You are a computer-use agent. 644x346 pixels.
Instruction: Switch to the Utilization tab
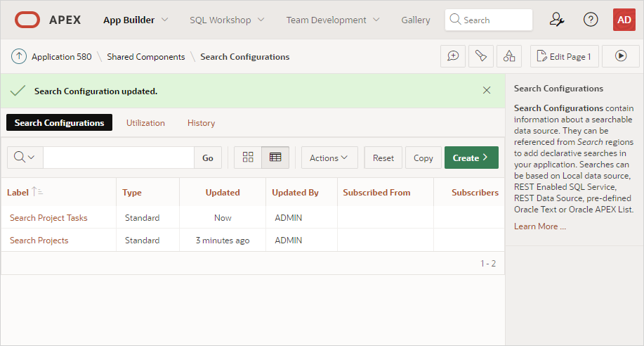point(145,122)
